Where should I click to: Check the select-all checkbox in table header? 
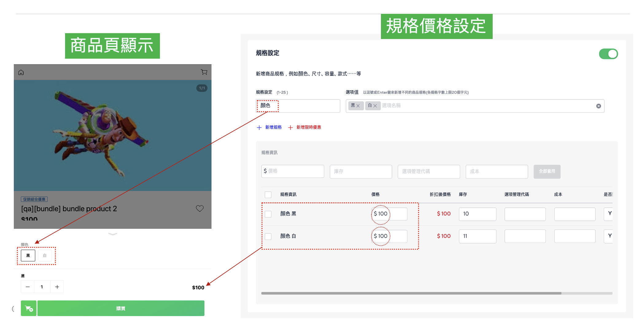click(268, 194)
